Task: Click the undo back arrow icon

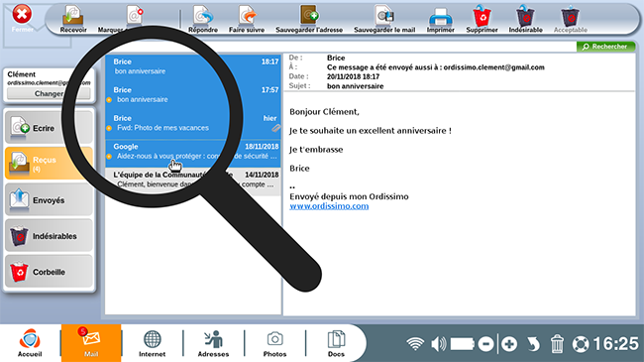Action: point(533,344)
